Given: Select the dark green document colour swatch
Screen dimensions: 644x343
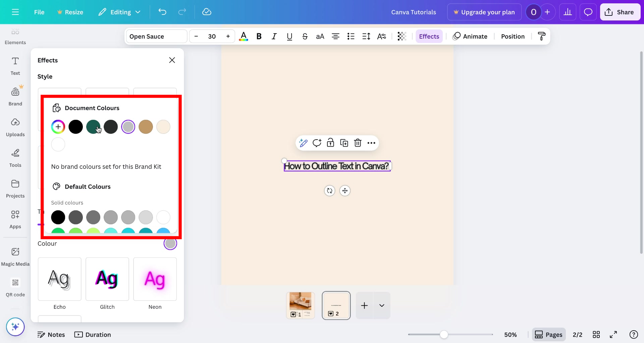Looking at the screenshot, I should tap(93, 127).
